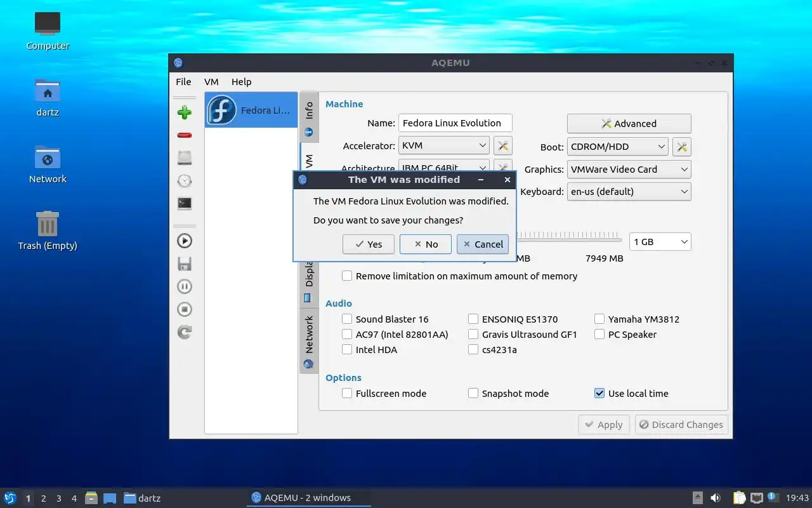
Task: Click the dartz file manager taskbar entry
Action: [142, 498]
